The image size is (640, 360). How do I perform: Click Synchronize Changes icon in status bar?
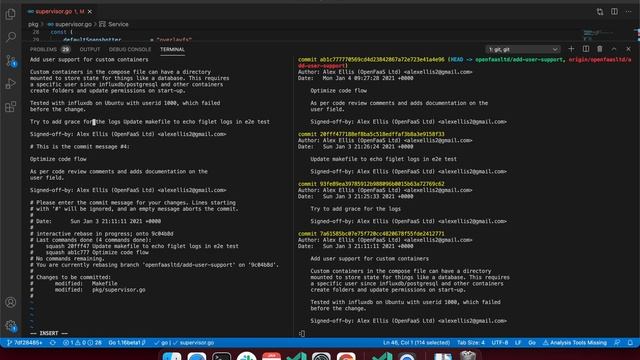(53, 342)
